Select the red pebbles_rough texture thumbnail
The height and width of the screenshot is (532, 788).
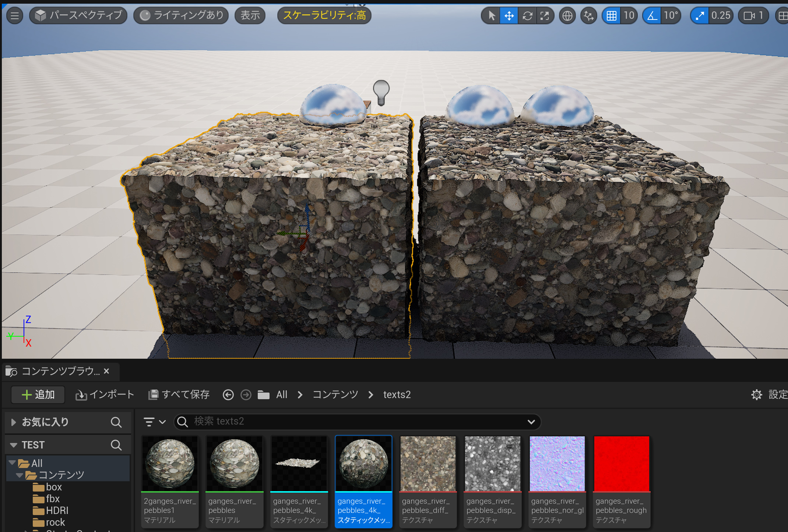coord(622,464)
